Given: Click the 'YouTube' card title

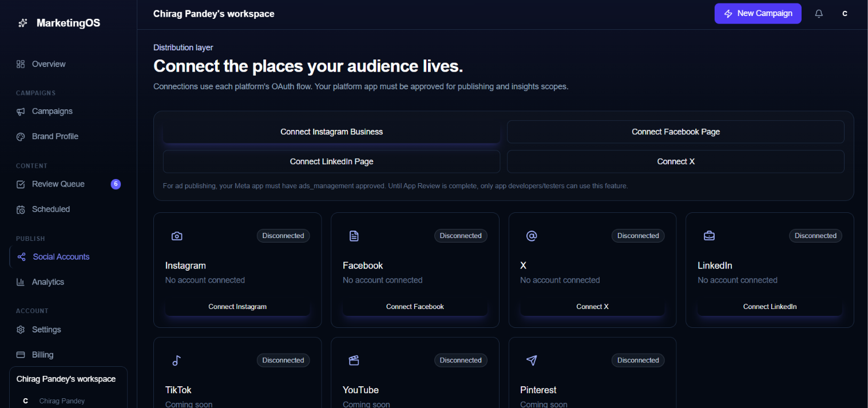Looking at the screenshot, I should tap(360, 390).
